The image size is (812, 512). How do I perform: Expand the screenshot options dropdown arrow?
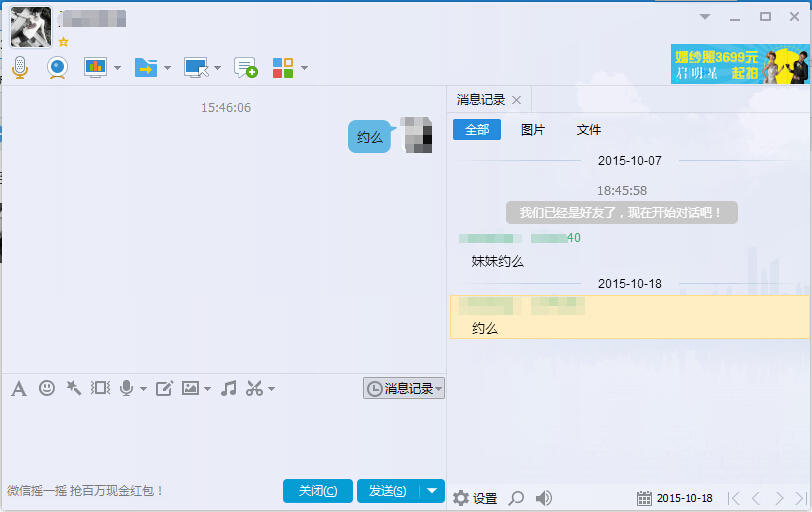271,389
